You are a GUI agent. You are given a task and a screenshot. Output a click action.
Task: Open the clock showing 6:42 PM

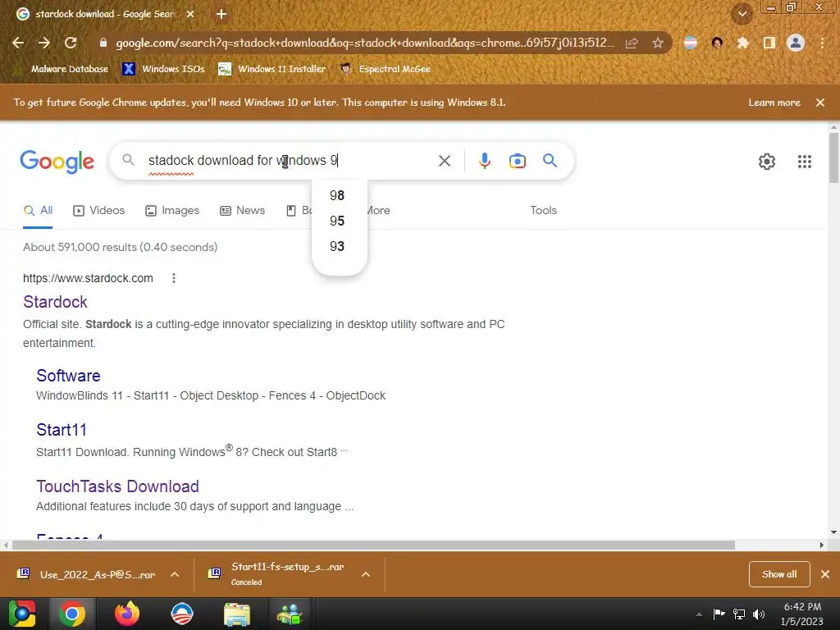pyautogui.click(x=802, y=614)
